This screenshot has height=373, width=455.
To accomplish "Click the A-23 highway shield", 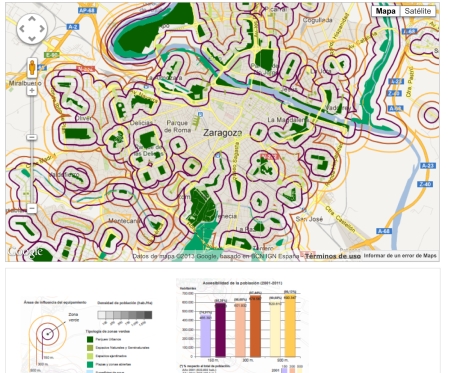I will [427, 166].
